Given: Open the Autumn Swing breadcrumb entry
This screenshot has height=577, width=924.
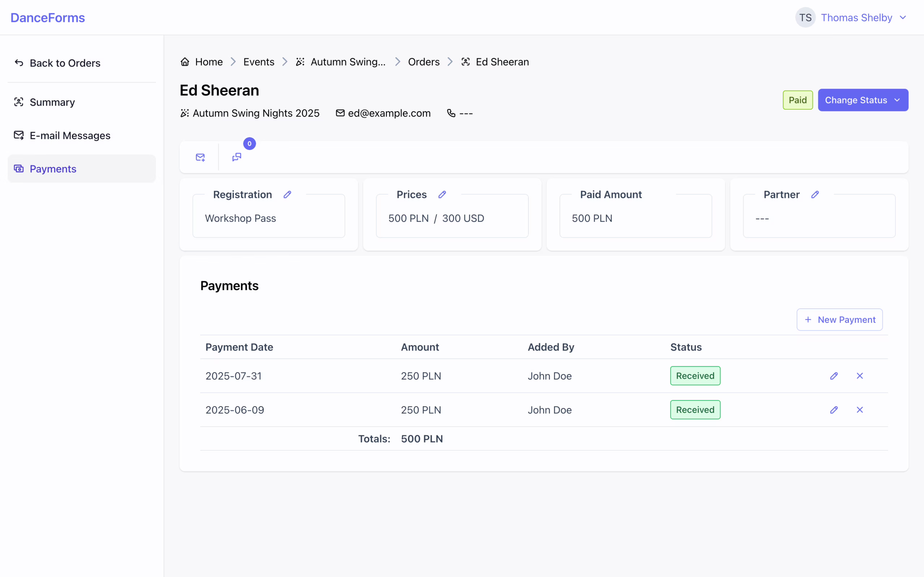Looking at the screenshot, I should click(348, 61).
